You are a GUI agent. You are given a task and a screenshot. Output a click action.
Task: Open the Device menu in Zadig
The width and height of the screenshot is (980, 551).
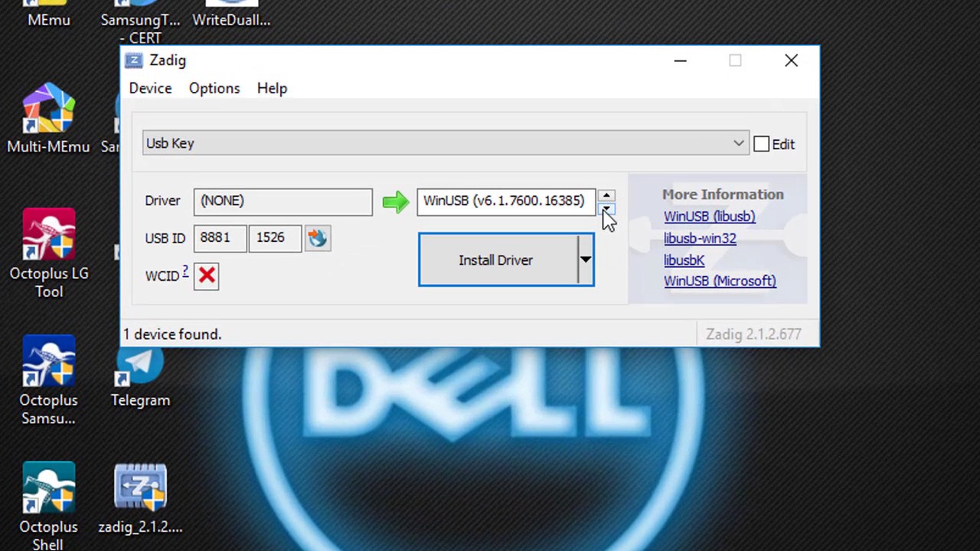[x=150, y=88]
